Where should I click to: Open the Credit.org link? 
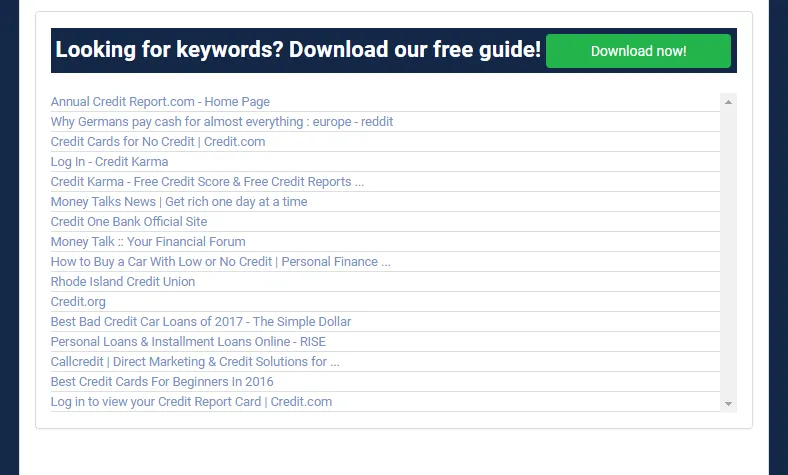point(78,302)
